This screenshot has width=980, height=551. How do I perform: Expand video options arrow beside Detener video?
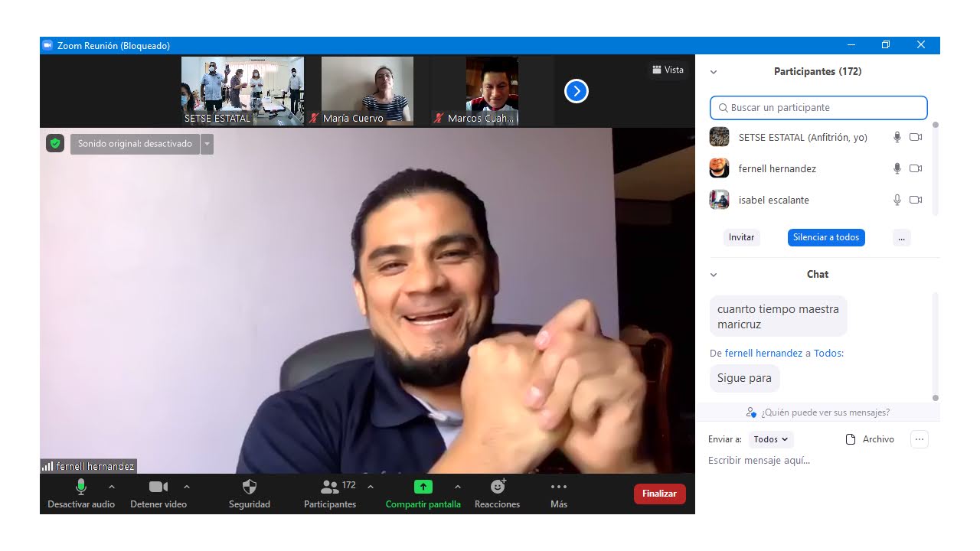187,487
